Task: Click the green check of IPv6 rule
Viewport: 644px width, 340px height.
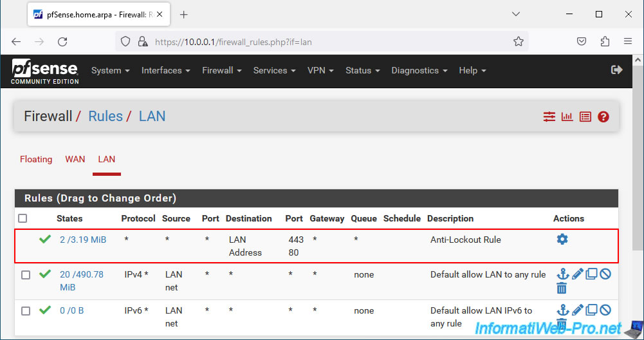Action: (x=45, y=310)
